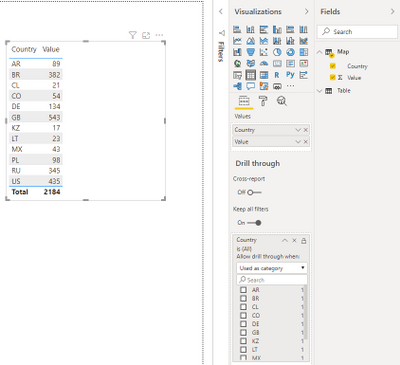Pick the funnel chart visualization
400x365 pixels.
pyautogui.click(x=251, y=52)
